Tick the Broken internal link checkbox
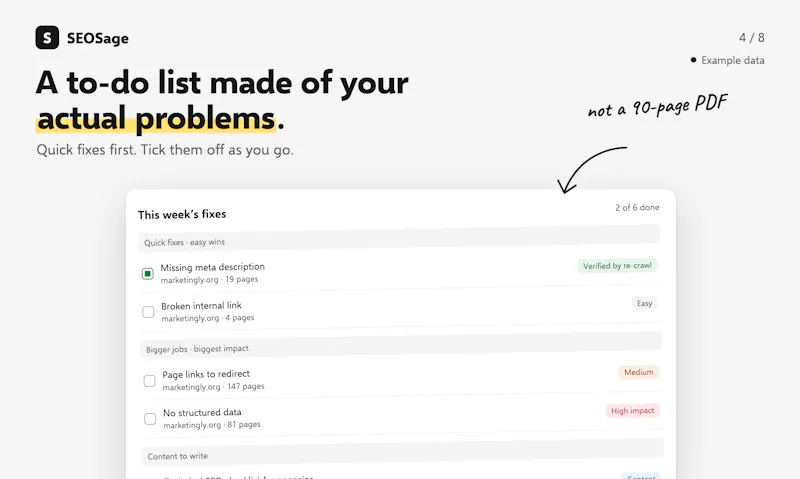Image resolution: width=800 pixels, height=479 pixels. [x=148, y=312]
